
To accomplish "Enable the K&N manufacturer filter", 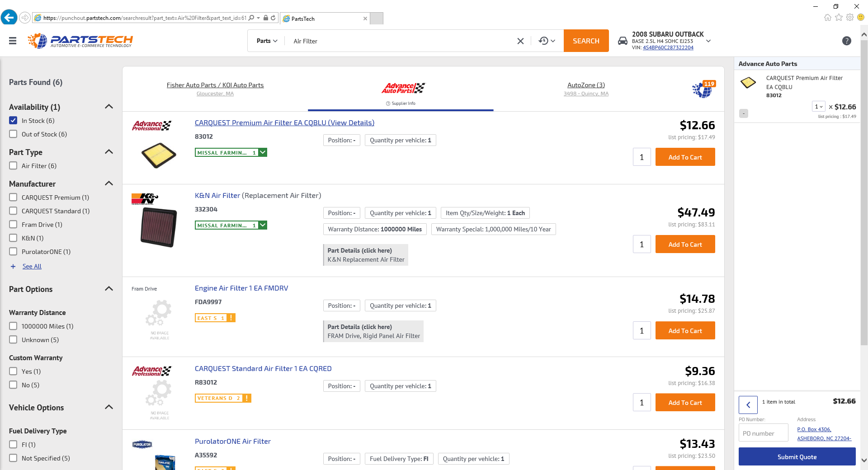I will pyautogui.click(x=13, y=238).
